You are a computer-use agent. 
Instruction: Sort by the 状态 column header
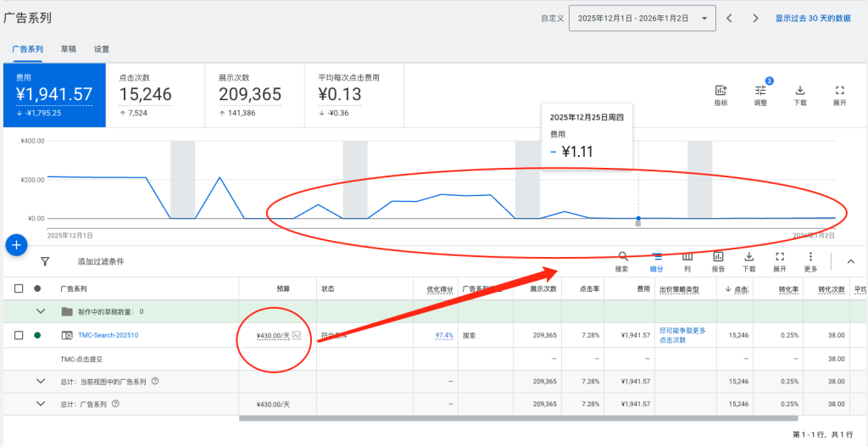[328, 288]
